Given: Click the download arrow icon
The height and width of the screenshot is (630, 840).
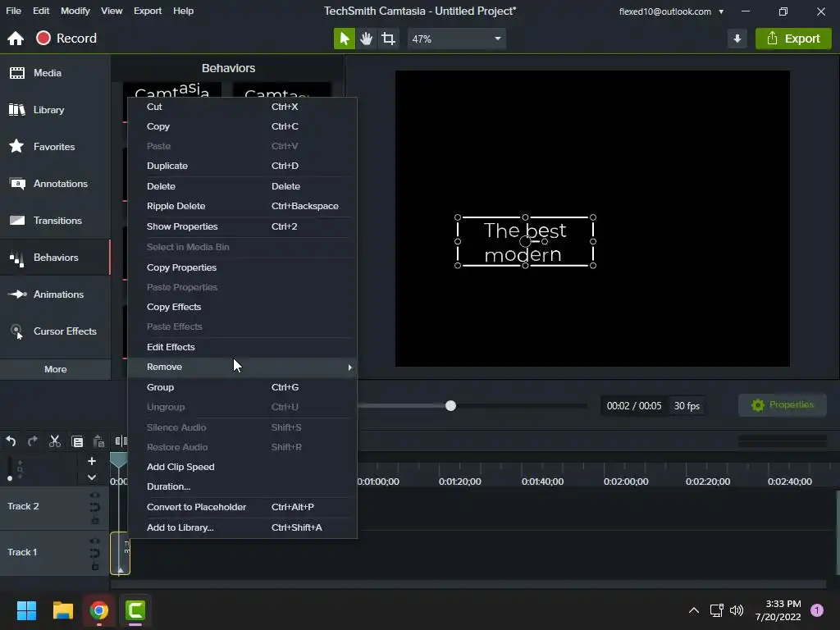Looking at the screenshot, I should click(737, 39).
